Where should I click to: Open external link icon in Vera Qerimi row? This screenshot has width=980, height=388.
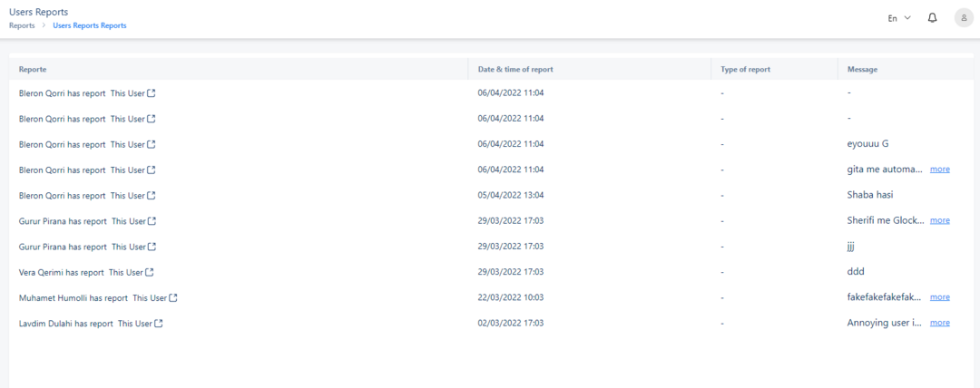click(150, 272)
